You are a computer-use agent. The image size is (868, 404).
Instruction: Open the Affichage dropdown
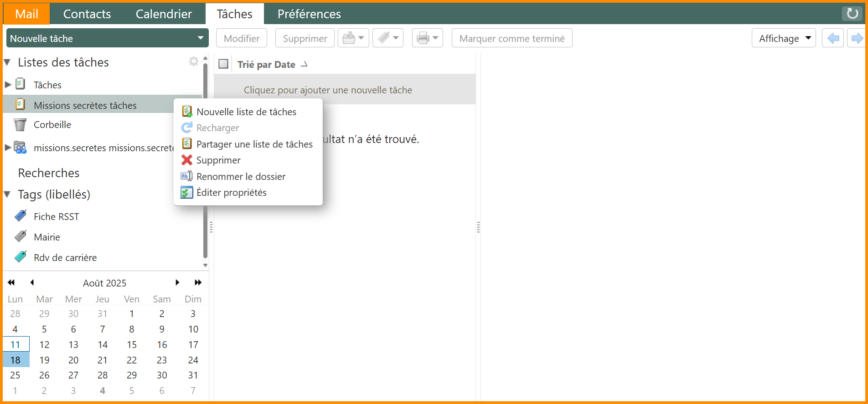tap(783, 38)
